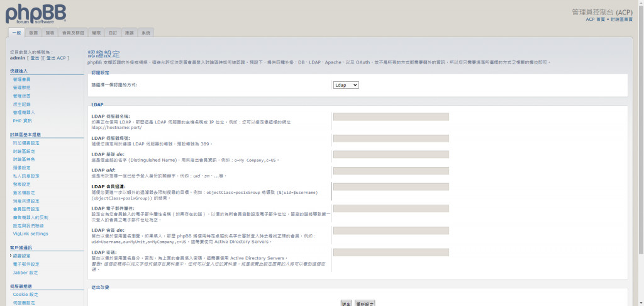Focus the LDAP 基礎 dn input field
644x306 pixels.
click(x=391, y=155)
